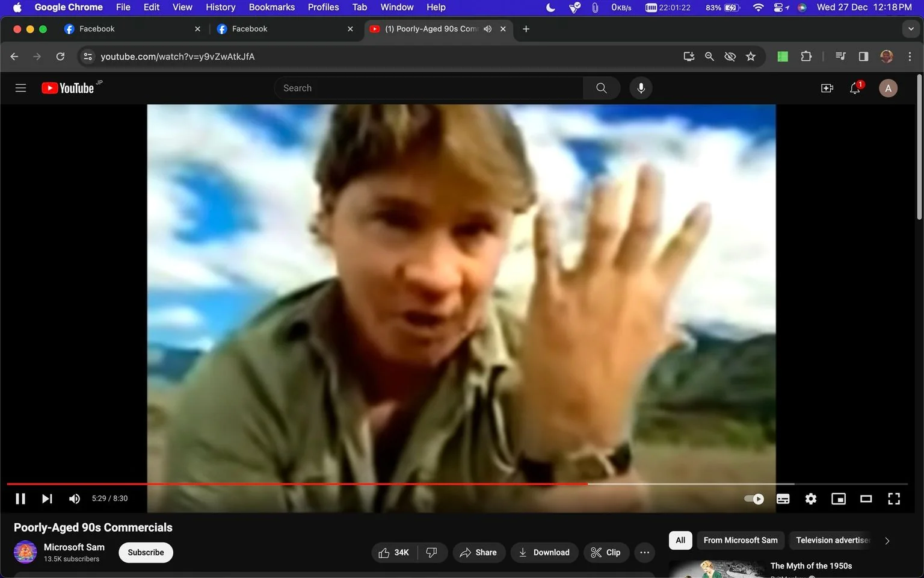Open Wi-Fi status menu
The image size is (924, 578).
click(759, 7)
